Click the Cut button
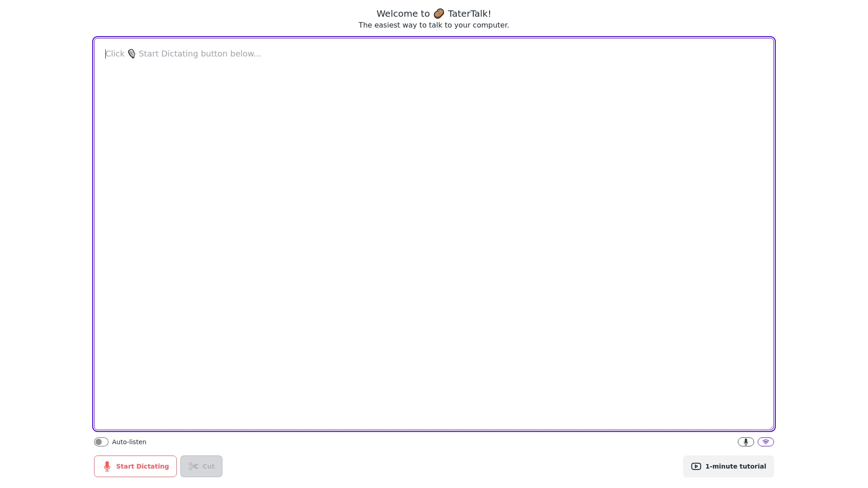Image resolution: width=868 pixels, height=488 pixels. click(201, 466)
